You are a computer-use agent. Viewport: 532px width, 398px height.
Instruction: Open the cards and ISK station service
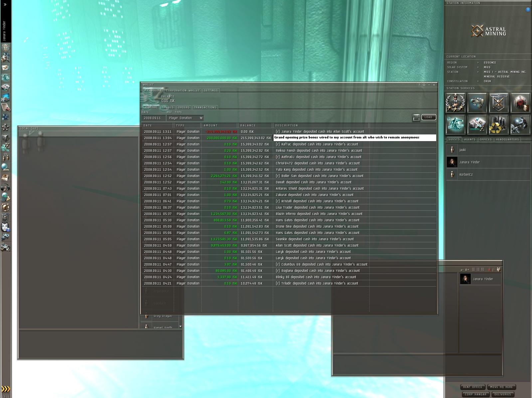tap(477, 124)
